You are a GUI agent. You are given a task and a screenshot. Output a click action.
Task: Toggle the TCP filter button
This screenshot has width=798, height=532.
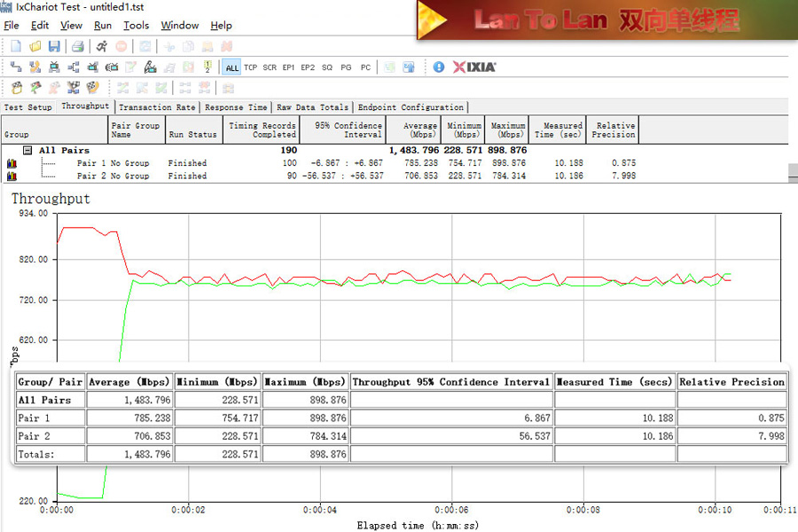click(251, 67)
